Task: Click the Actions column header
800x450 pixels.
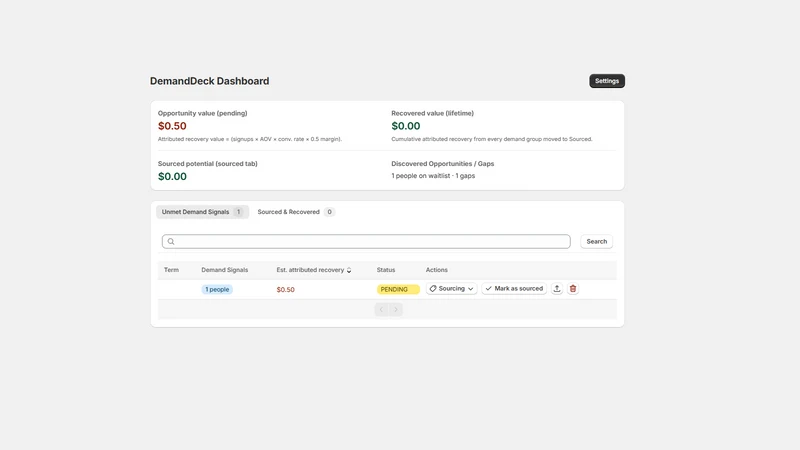Action: pyautogui.click(x=437, y=270)
